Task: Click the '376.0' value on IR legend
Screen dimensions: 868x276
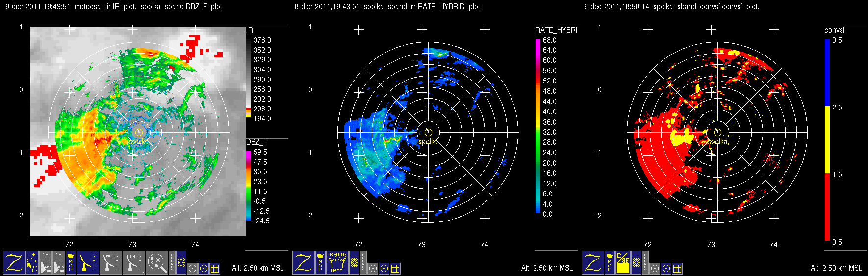Action: pos(262,40)
